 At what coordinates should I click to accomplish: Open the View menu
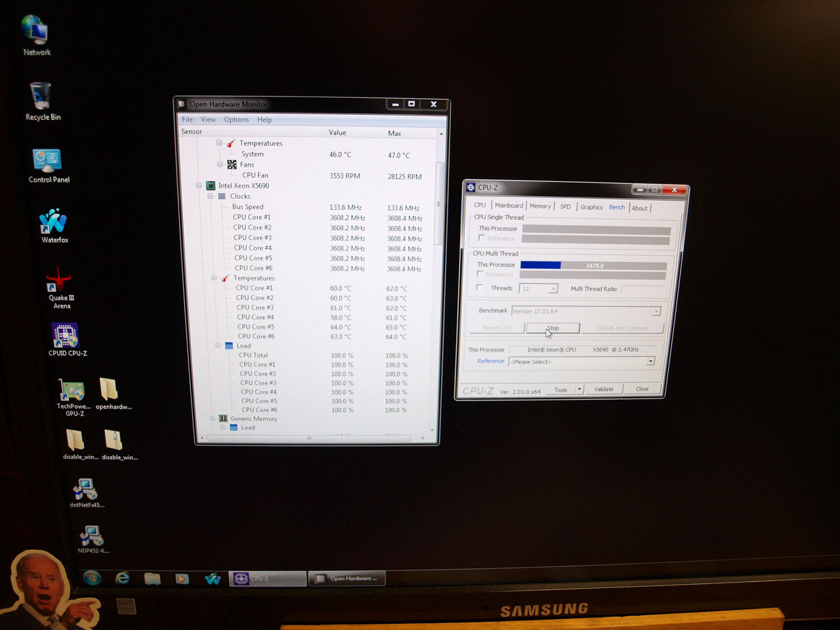pyautogui.click(x=208, y=119)
